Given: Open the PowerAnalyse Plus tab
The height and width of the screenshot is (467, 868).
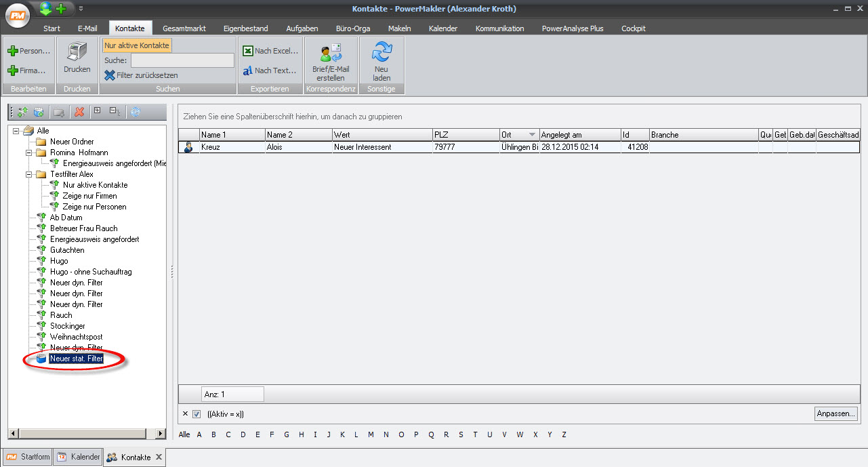Looking at the screenshot, I should point(573,28).
